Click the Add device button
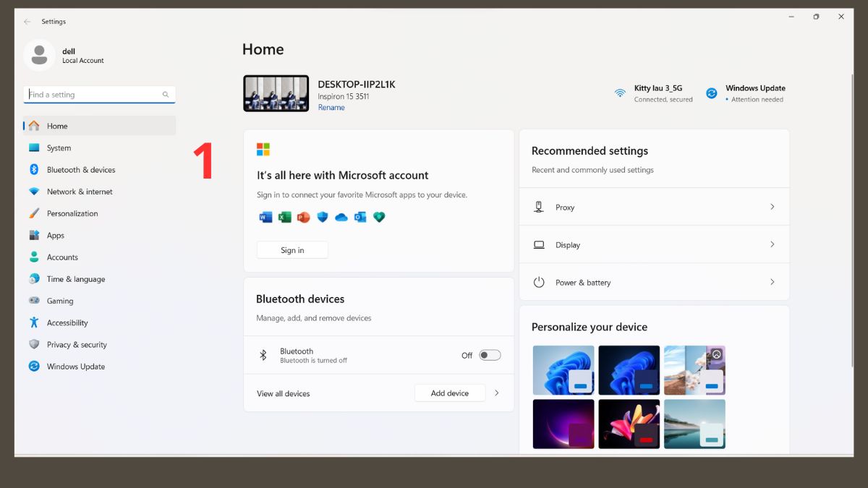 (450, 393)
